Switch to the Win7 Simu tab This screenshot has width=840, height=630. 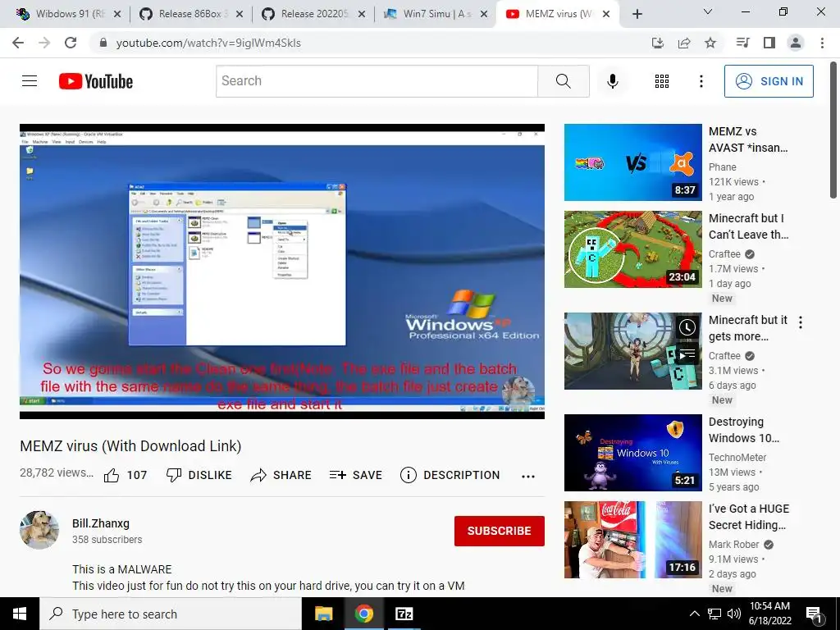pyautogui.click(x=428, y=14)
